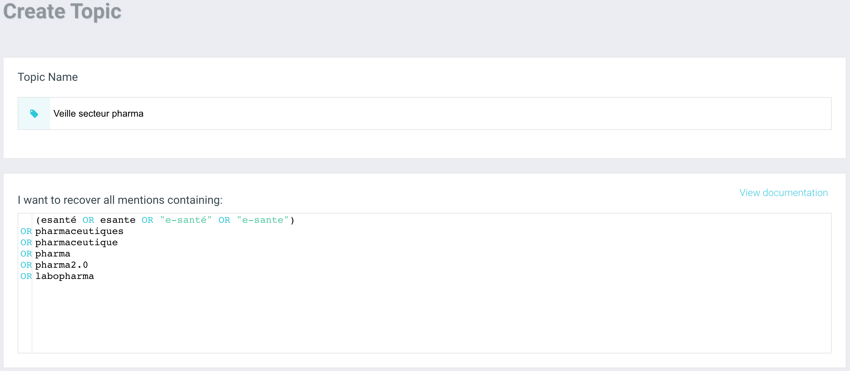Click 'I want to recover all mentions containing:' label
The image size is (850, 371).
coord(120,200)
